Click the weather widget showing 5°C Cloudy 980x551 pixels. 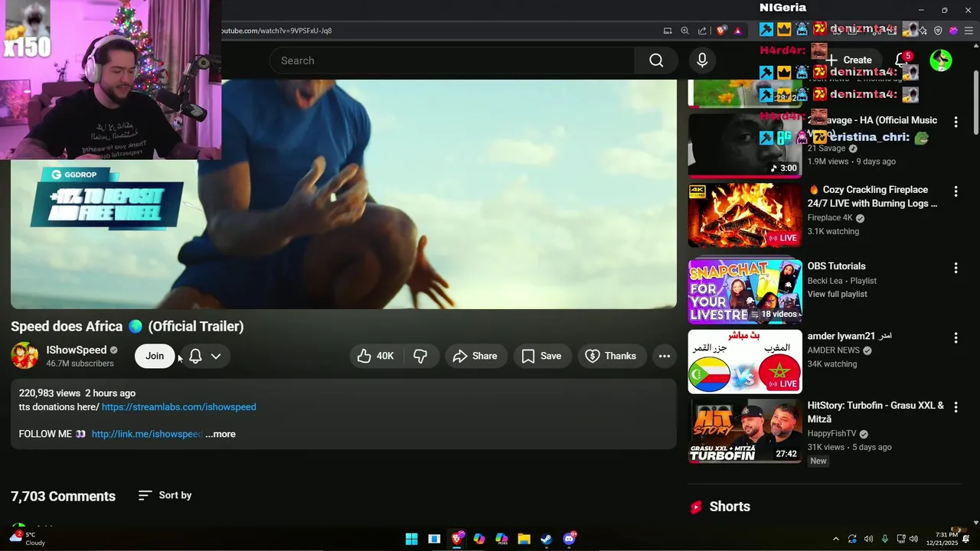point(28,539)
